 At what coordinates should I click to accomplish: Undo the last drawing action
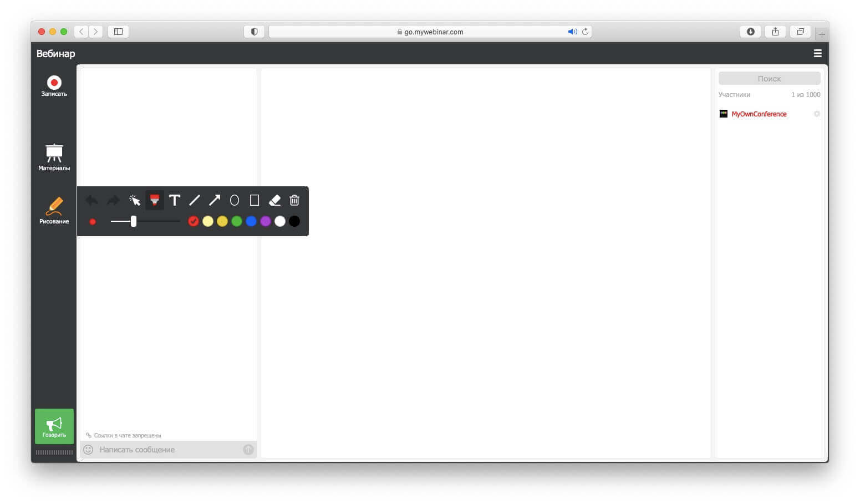click(x=92, y=200)
